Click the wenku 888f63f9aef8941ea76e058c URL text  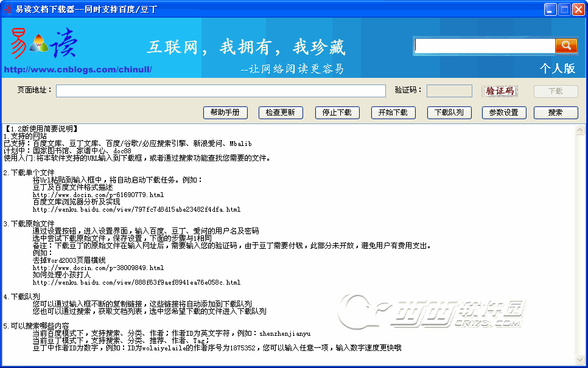click(x=136, y=283)
